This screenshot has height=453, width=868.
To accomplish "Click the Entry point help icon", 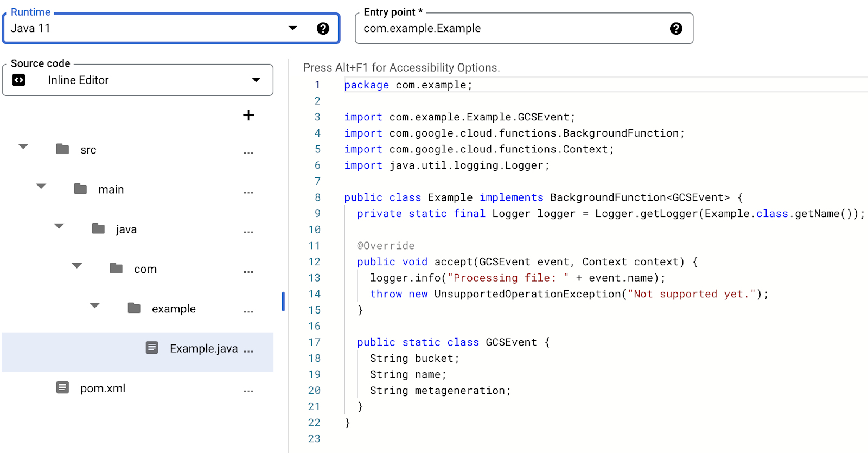I will point(675,29).
